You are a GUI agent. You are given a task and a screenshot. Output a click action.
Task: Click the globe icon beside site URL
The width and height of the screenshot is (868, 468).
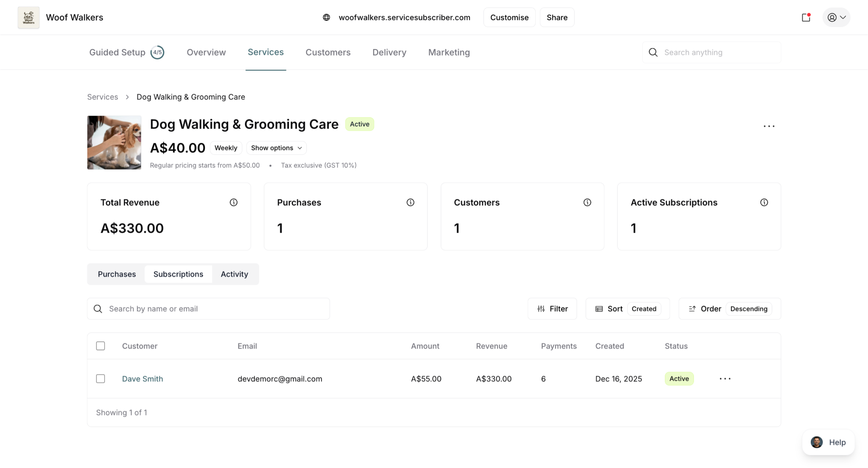[326, 17]
